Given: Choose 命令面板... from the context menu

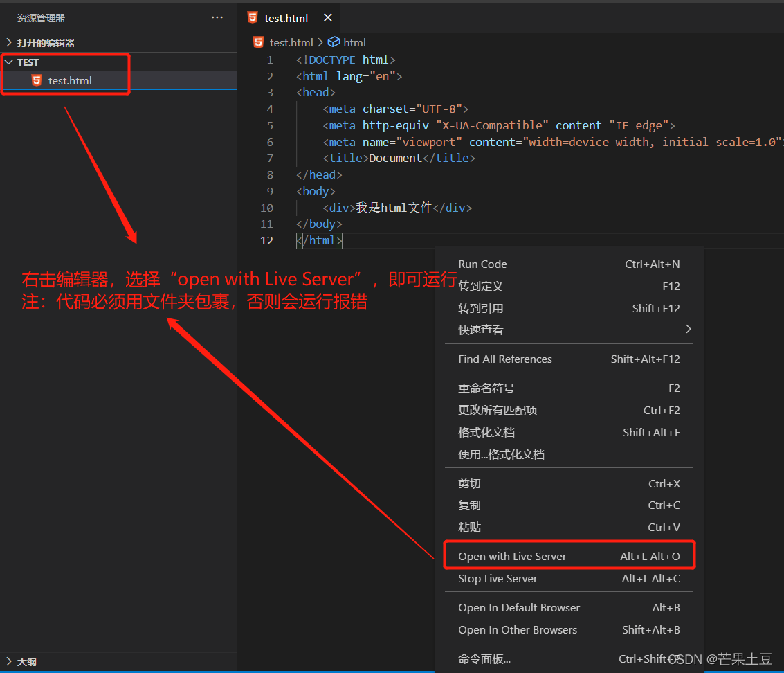Looking at the screenshot, I should point(569,658).
